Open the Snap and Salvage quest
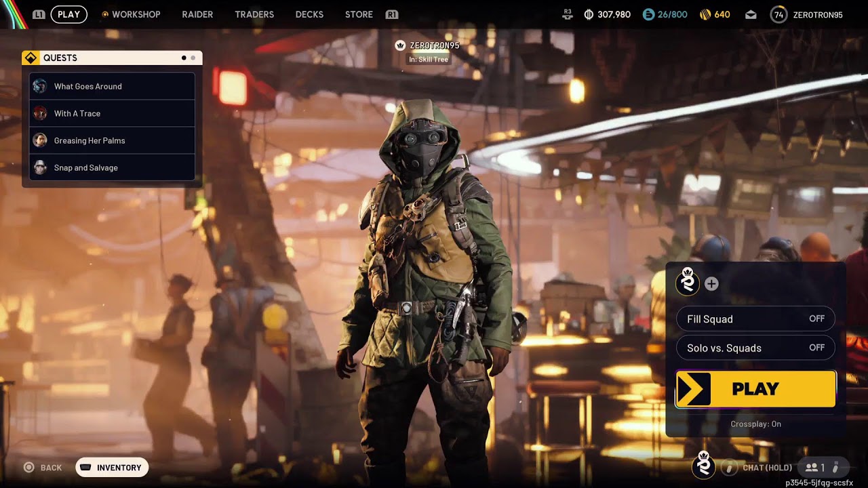Image resolution: width=868 pixels, height=488 pixels. click(x=112, y=167)
